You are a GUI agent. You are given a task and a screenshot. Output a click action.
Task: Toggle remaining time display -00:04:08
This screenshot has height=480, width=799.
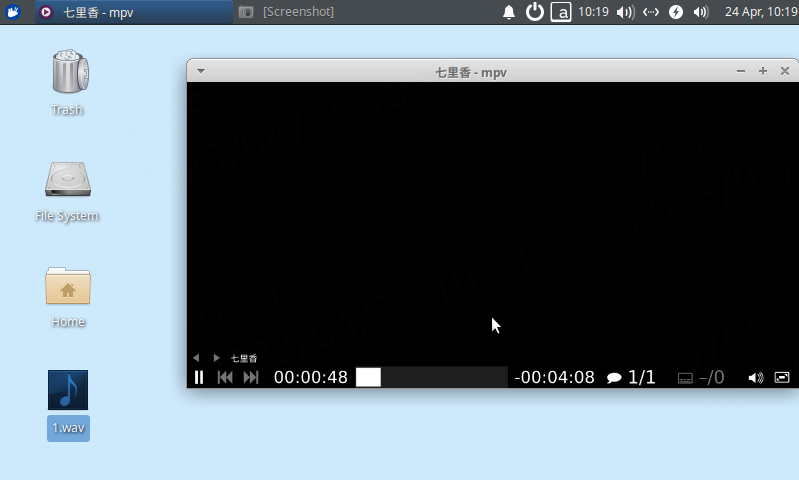554,377
